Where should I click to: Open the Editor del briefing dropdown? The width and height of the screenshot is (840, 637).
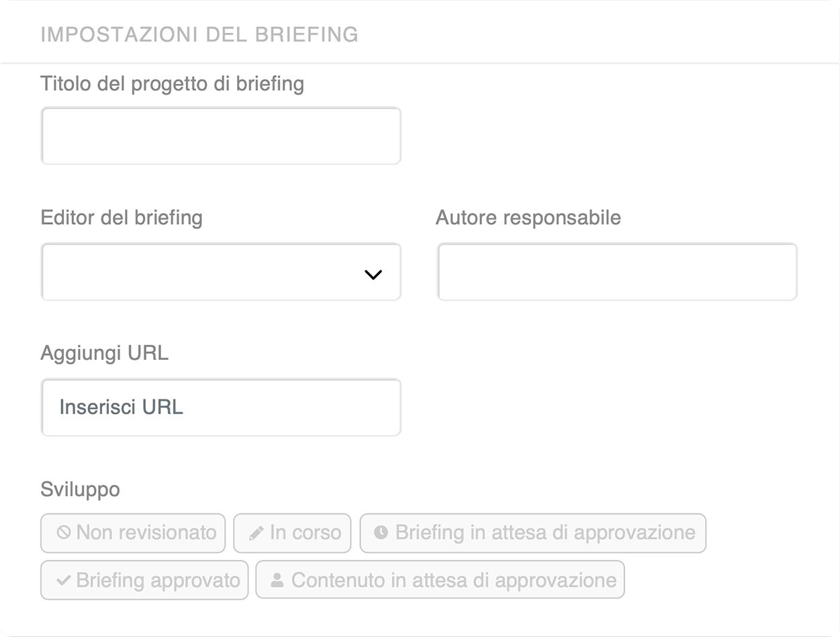(221, 272)
